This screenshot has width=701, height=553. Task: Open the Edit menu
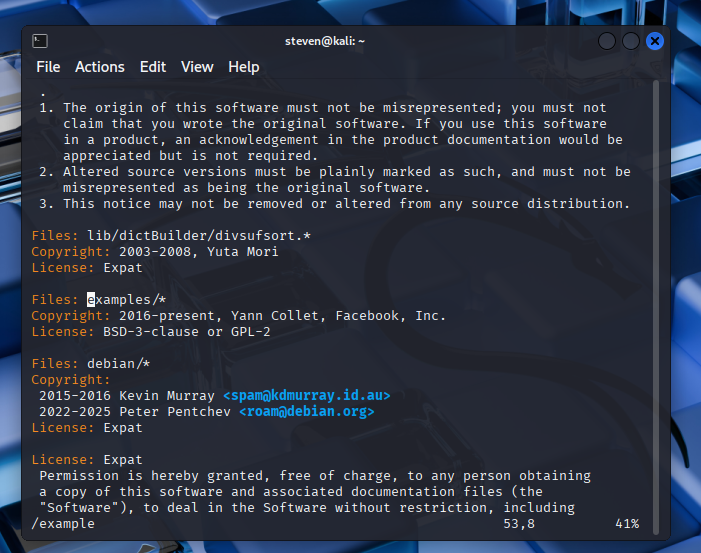tap(153, 67)
